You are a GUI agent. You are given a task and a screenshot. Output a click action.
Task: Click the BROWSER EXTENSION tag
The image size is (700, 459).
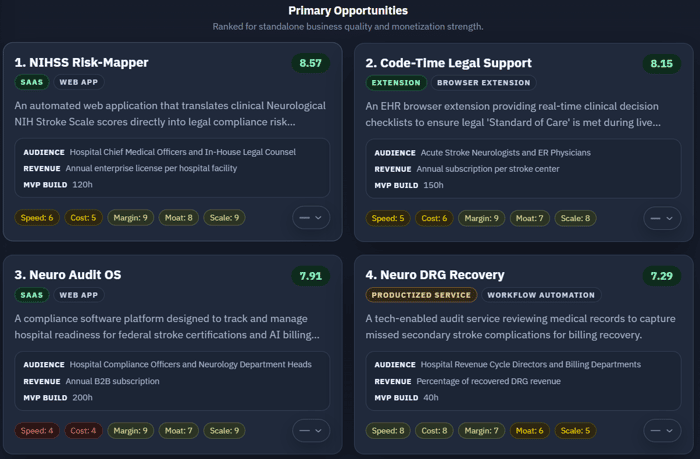[x=483, y=83]
